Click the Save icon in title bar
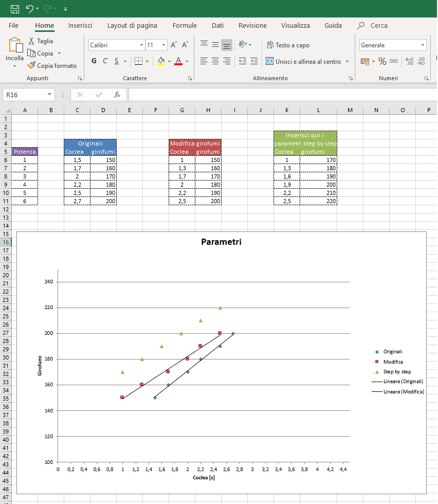This screenshot has height=504, width=438. pyautogui.click(x=15, y=9)
